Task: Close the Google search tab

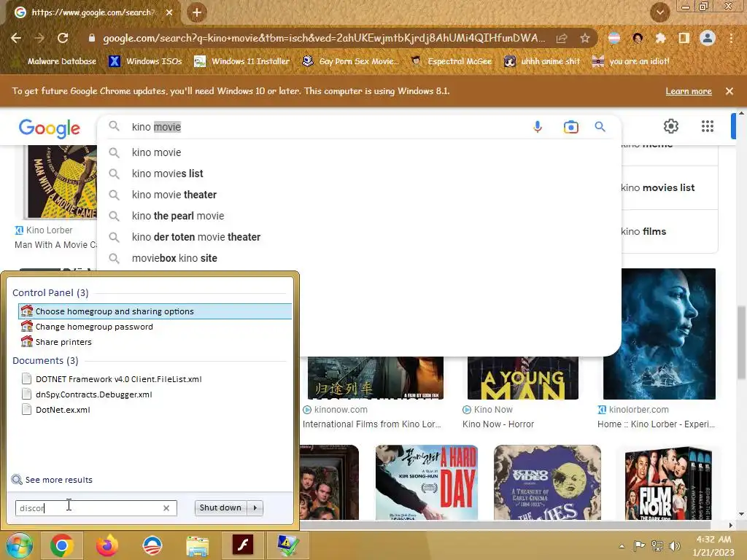Action: tap(169, 12)
